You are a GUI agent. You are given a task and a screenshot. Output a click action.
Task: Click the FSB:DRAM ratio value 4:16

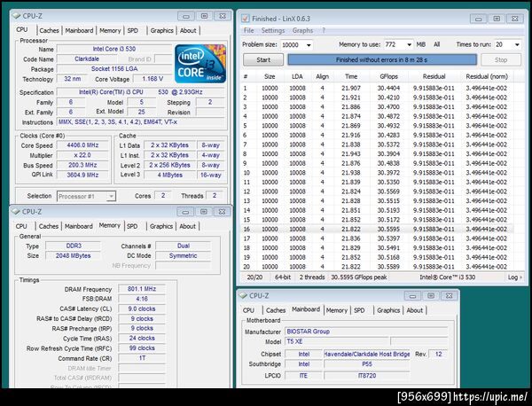142,299
